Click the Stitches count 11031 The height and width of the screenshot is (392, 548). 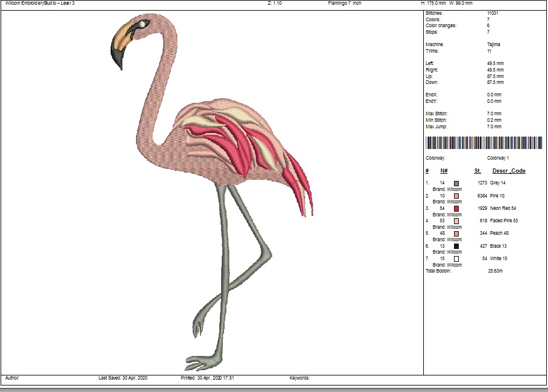(493, 13)
